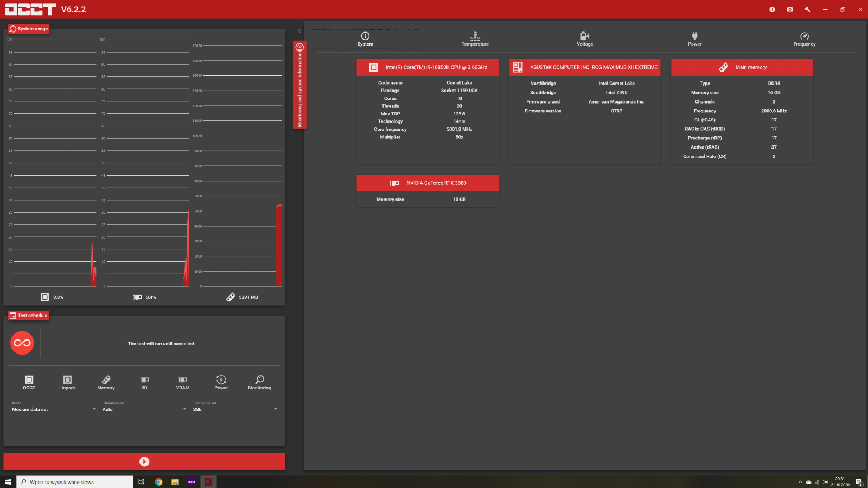Open the Mode dropdown showing Medium data set
This screenshot has width=868, height=488.
click(x=54, y=409)
